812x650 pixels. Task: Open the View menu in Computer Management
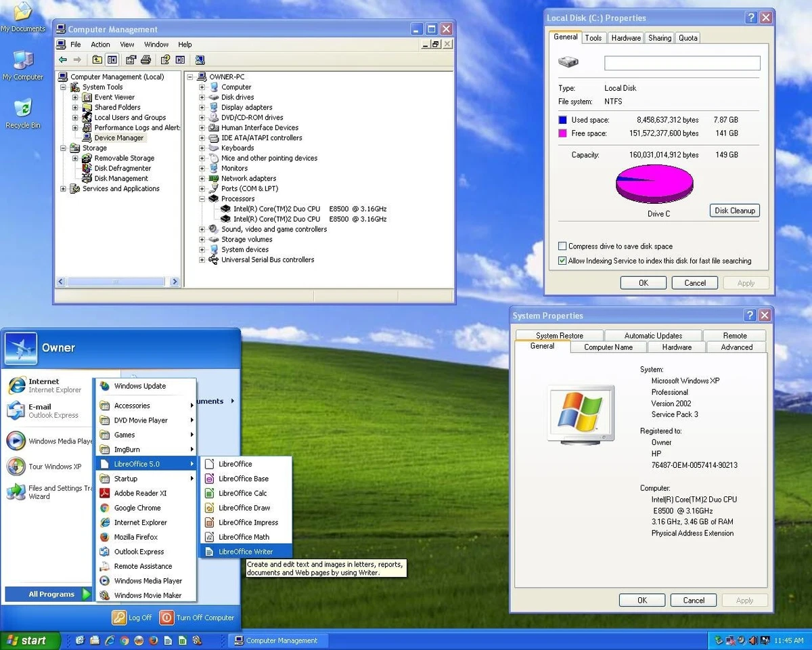click(127, 45)
